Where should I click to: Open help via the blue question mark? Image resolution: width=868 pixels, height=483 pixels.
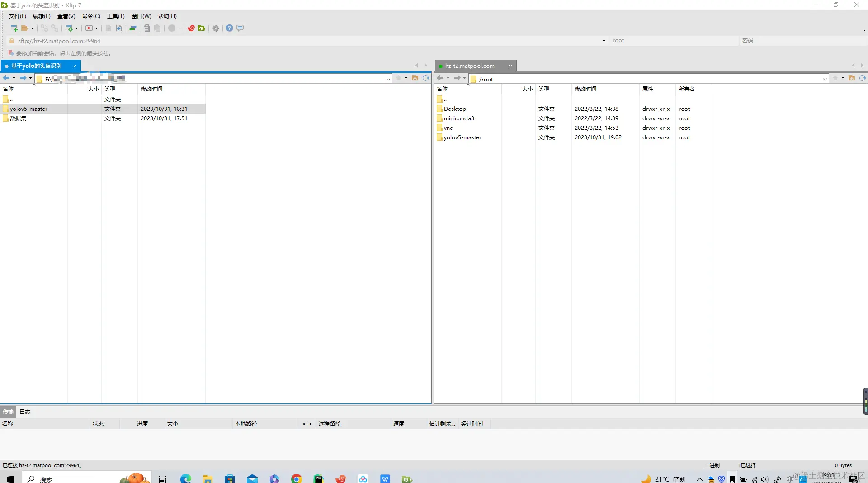pos(230,28)
